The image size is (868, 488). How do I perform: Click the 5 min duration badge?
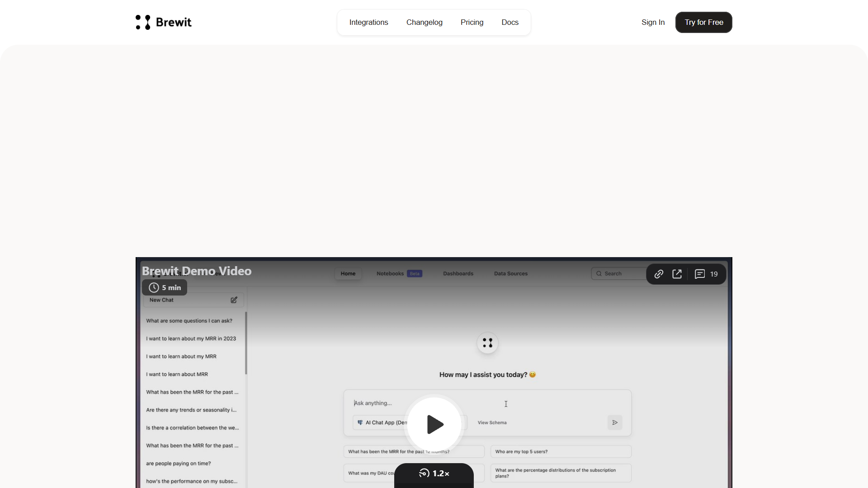click(x=165, y=287)
